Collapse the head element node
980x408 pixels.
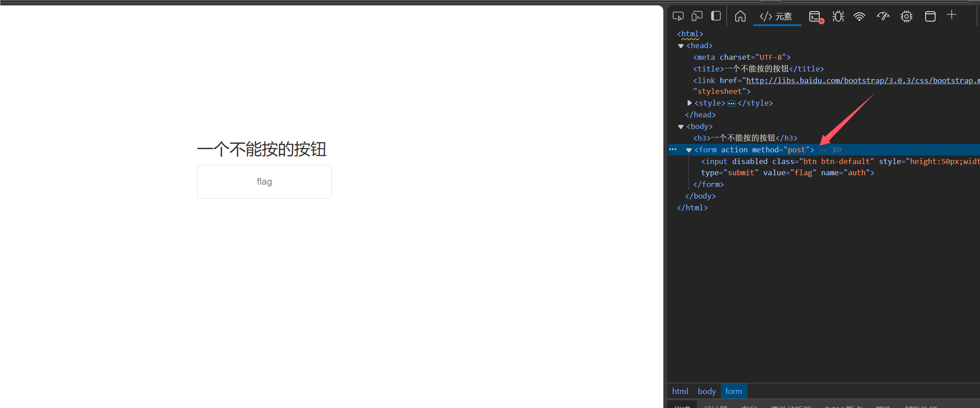click(681, 46)
